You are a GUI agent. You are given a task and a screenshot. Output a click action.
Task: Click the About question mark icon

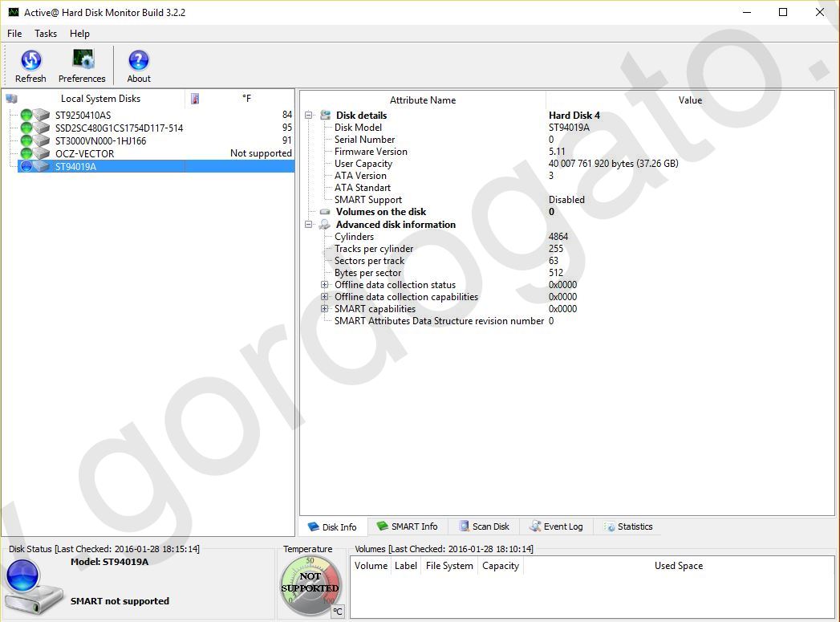(139, 60)
